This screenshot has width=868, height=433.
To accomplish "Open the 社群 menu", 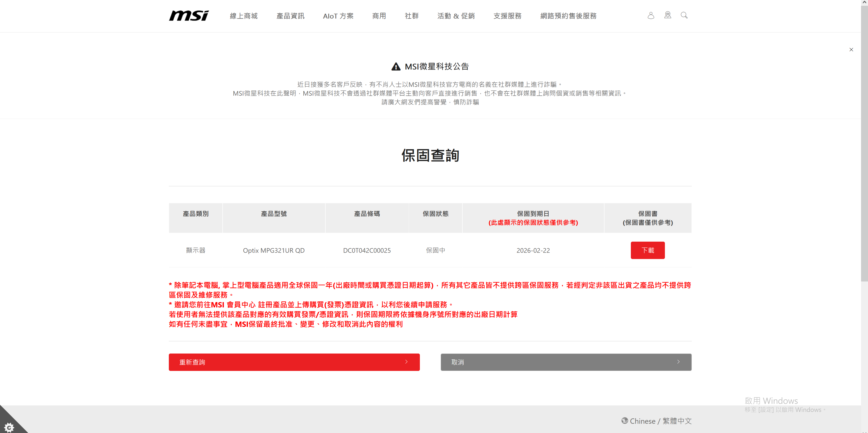I will pos(412,16).
